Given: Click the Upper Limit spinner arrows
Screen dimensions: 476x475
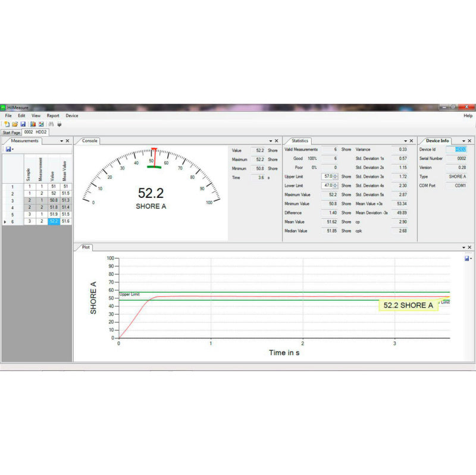Looking at the screenshot, I should click(336, 177).
